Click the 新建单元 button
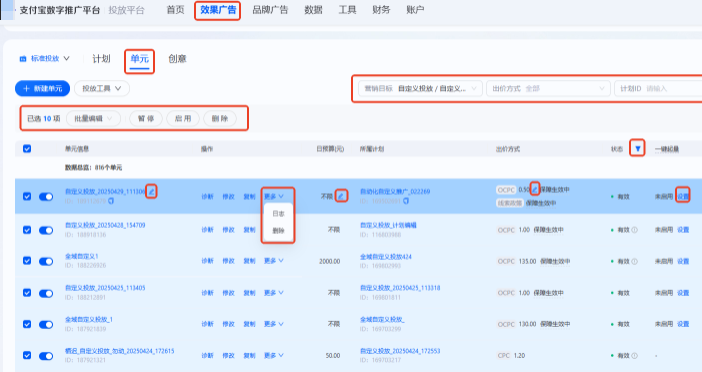Viewport: 702px width, 372px height. tap(43, 89)
